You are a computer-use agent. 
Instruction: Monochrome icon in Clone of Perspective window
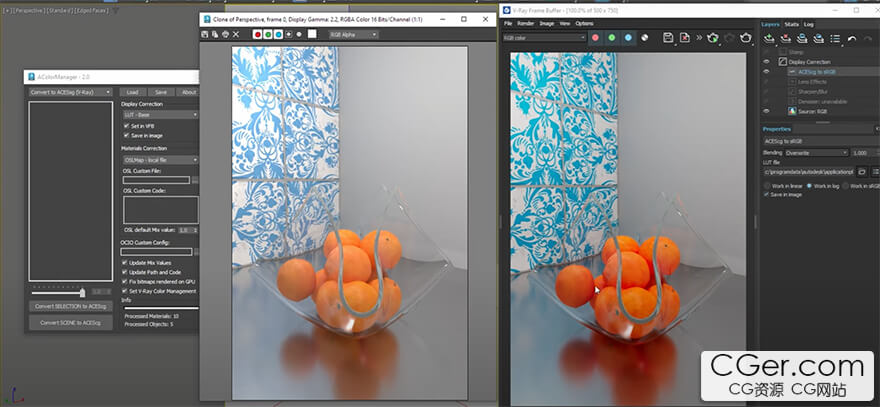299,34
